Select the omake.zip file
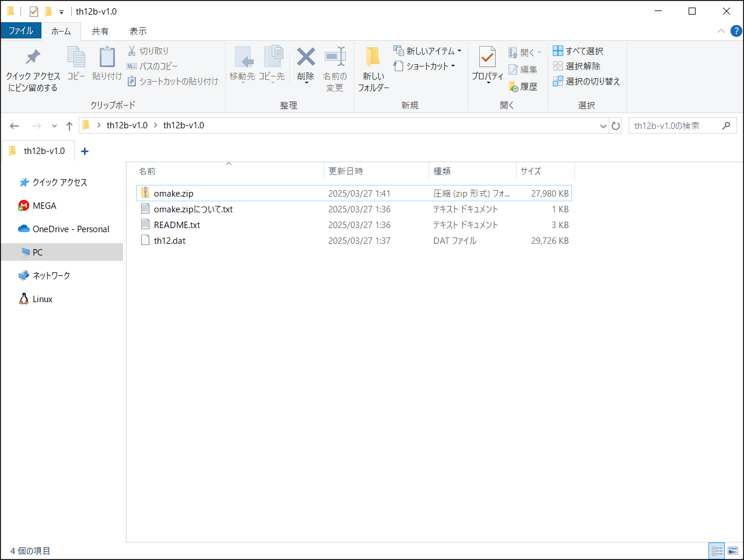The image size is (744, 560). click(354, 193)
